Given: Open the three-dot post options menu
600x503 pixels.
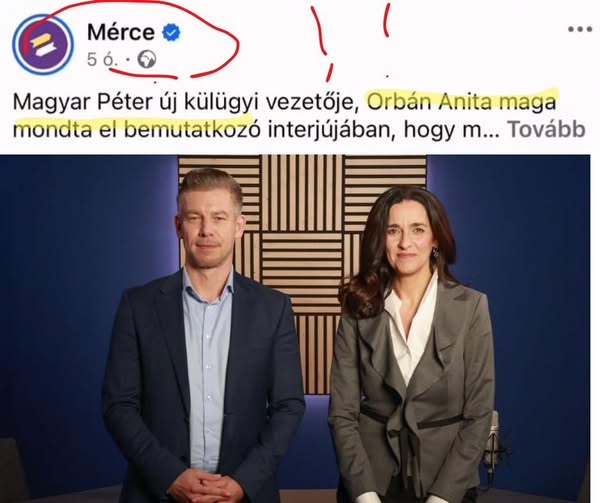Looking at the screenshot, I should (x=580, y=29).
